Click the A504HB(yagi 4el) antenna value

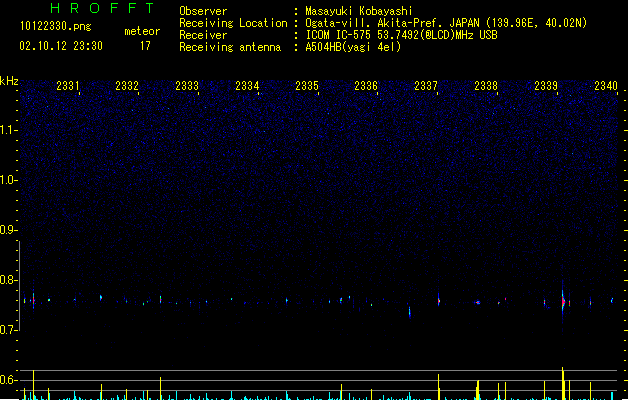coord(353,47)
